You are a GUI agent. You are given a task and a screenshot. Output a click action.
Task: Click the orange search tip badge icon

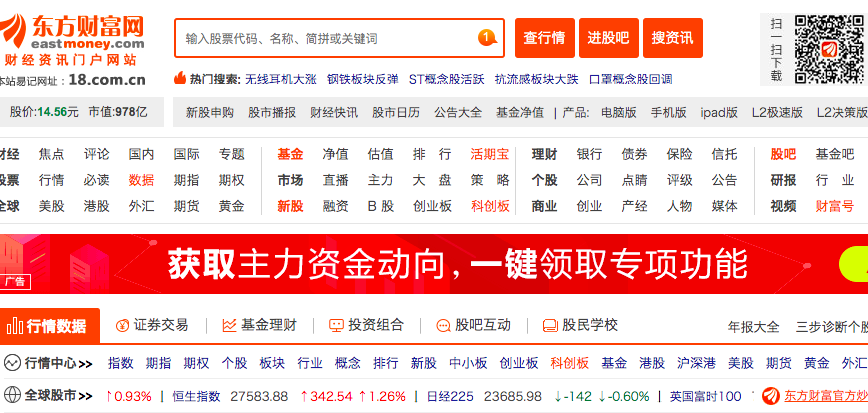coord(487,38)
